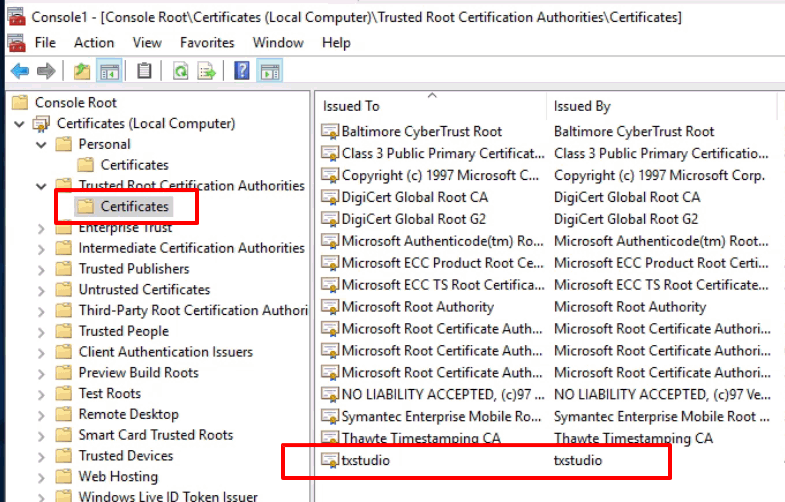This screenshot has width=785, height=502.
Task: Select Certificates under Trusted Root Certification Authorities
Action: (x=123, y=206)
